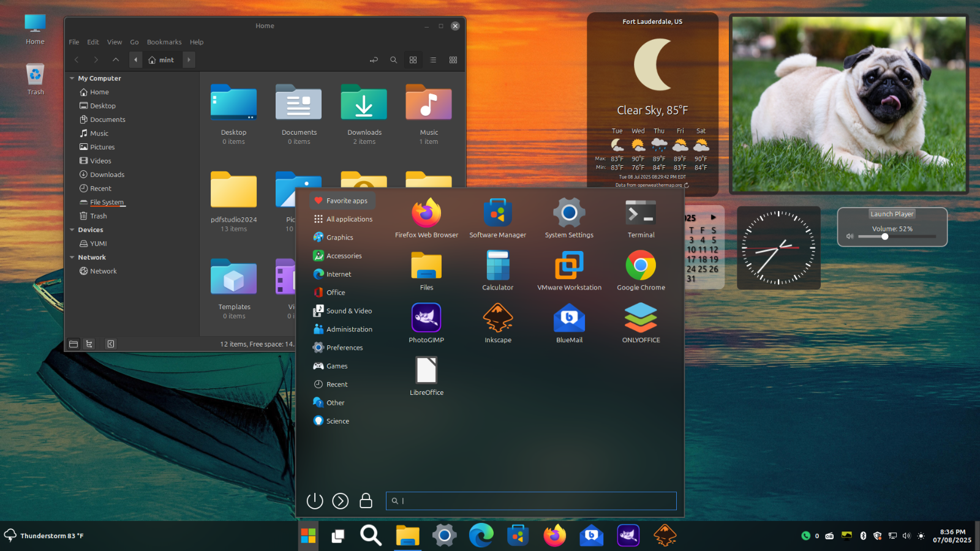This screenshot has width=980, height=551.
Task: Click the Bluetooth tray icon
Action: [x=863, y=536]
